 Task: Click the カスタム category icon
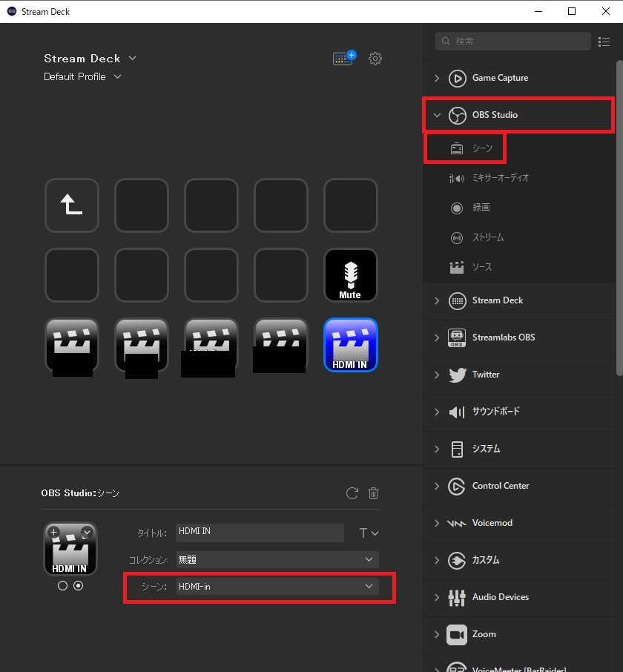coord(457,561)
